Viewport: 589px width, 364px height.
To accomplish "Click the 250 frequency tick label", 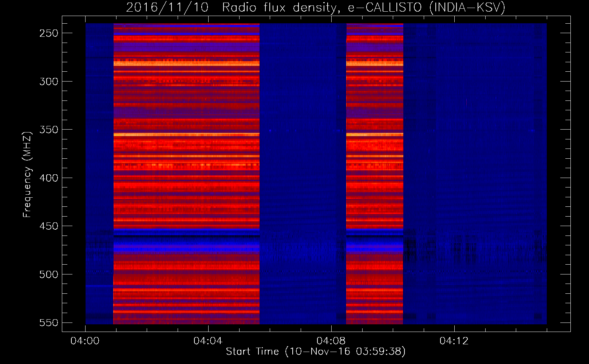I will 49,33.
